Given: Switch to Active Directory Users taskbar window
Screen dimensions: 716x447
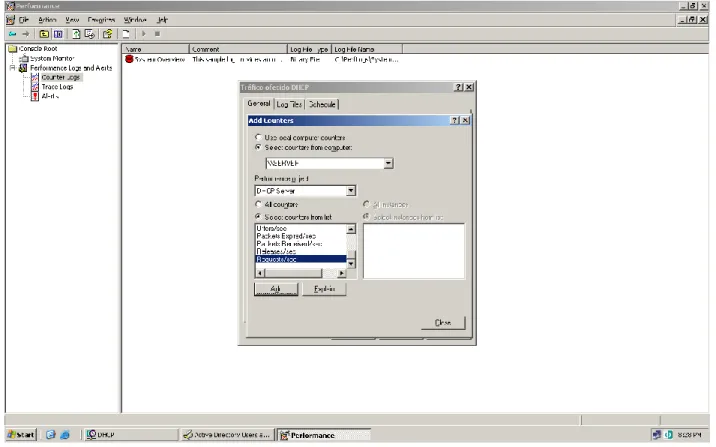Looking at the screenshot, I should [x=227, y=435].
